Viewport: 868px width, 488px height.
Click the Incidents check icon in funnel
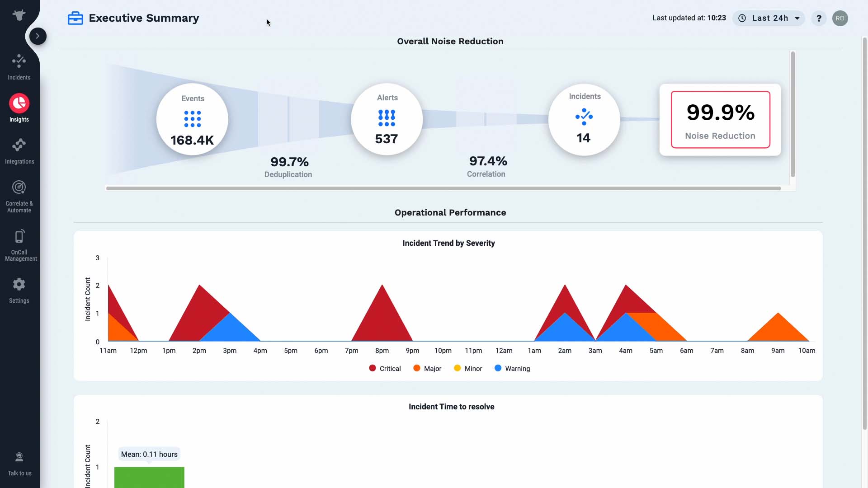pyautogui.click(x=584, y=117)
